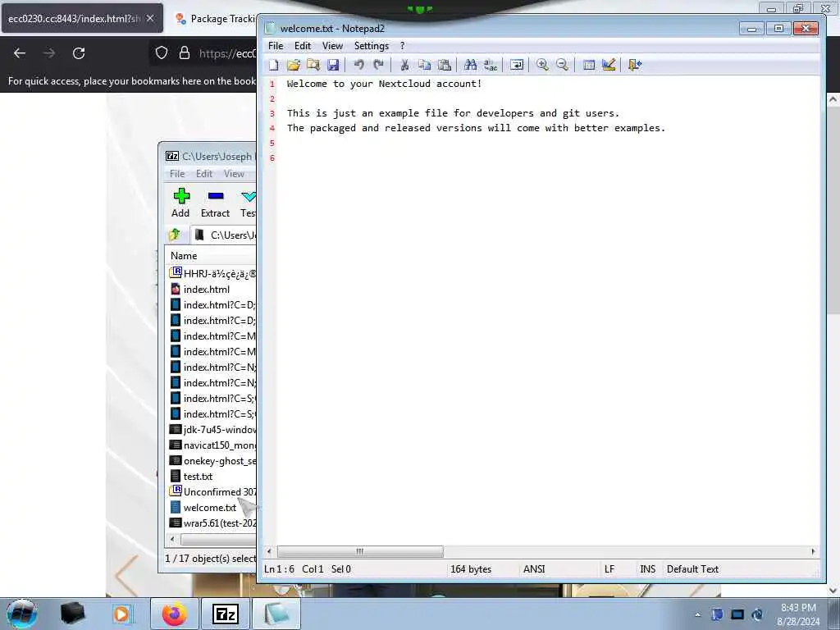Click the padlock site info icon
This screenshot has width=840, height=630.
(185, 53)
